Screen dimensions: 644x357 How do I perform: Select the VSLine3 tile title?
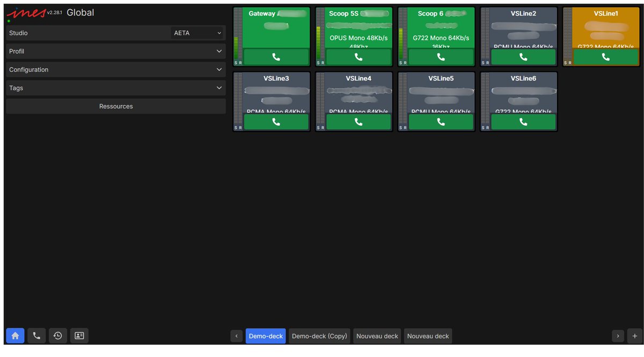[x=276, y=78]
